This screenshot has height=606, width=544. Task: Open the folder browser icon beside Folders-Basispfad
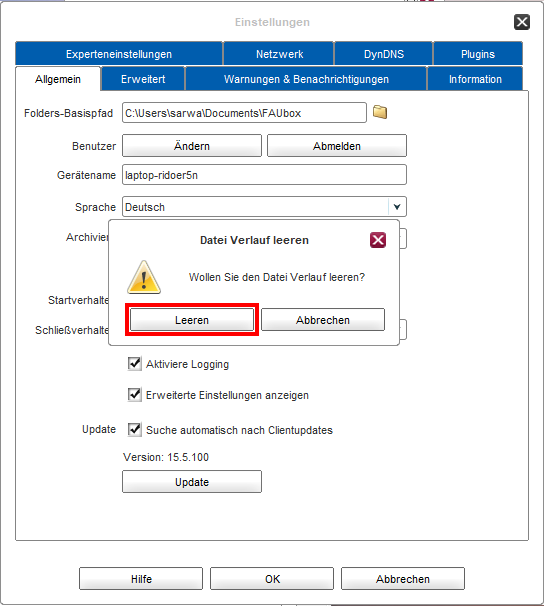coord(380,112)
